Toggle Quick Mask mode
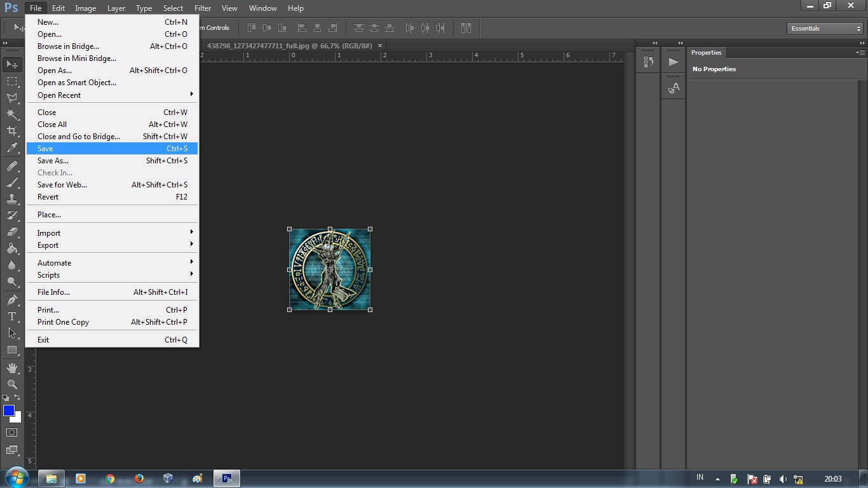Viewport: 868px width, 488px height. click(x=12, y=433)
